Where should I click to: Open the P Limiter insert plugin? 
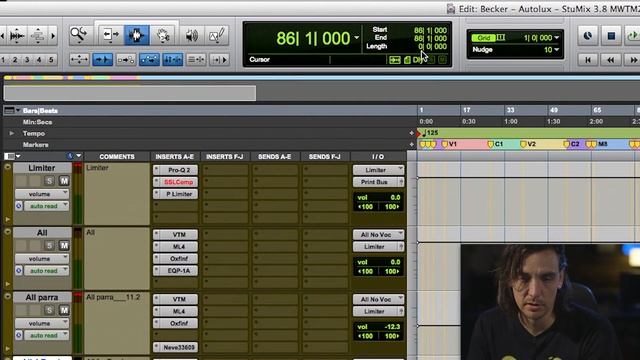tap(179, 194)
